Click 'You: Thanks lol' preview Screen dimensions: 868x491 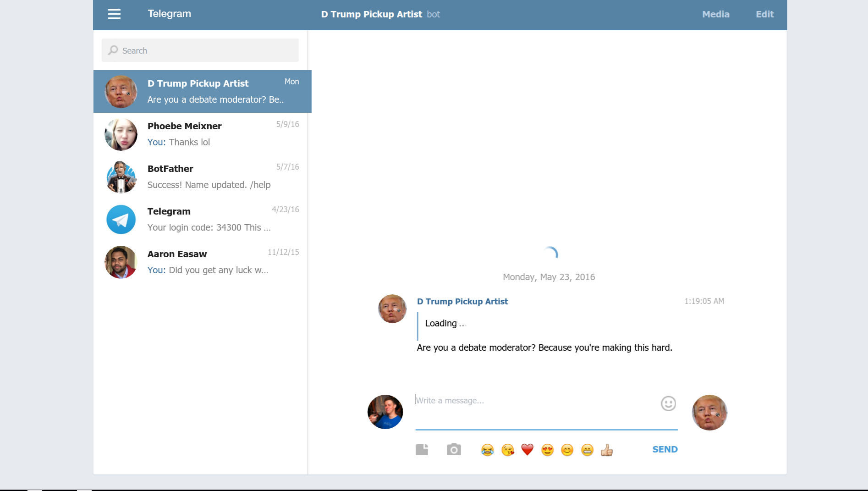[x=179, y=142]
